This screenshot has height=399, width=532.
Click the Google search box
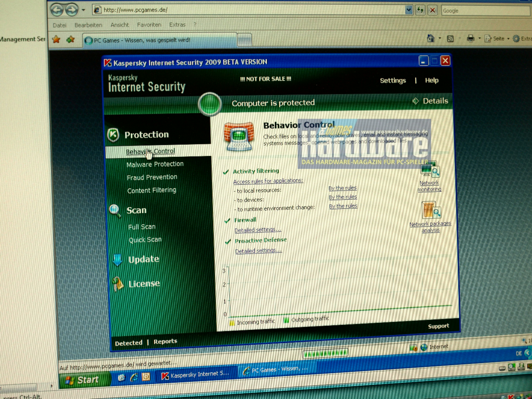(485, 11)
